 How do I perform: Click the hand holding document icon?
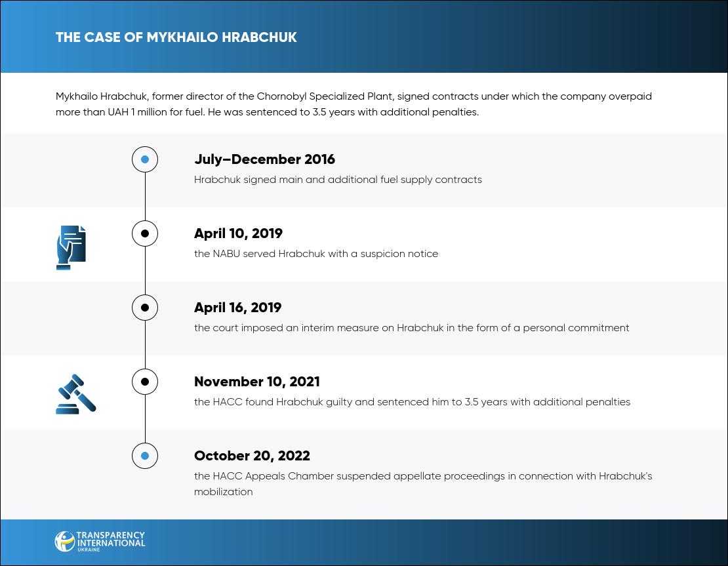click(x=72, y=247)
